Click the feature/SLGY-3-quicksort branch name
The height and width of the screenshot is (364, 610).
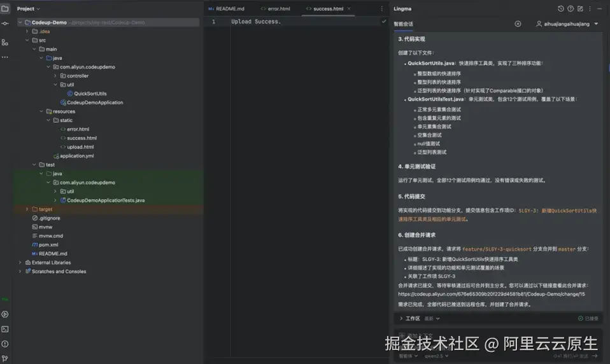[497, 249]
